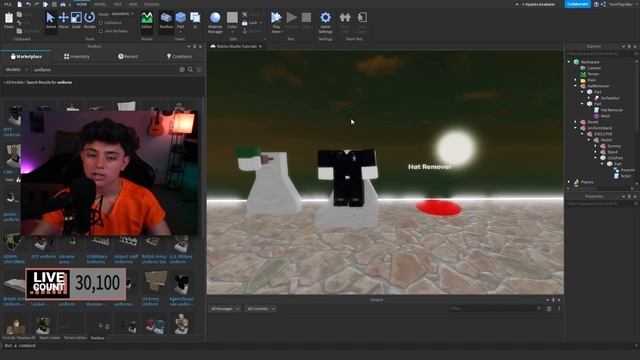The image size is (640, 360).
Task: Click the Play Here button
Action: click(276, 22)
